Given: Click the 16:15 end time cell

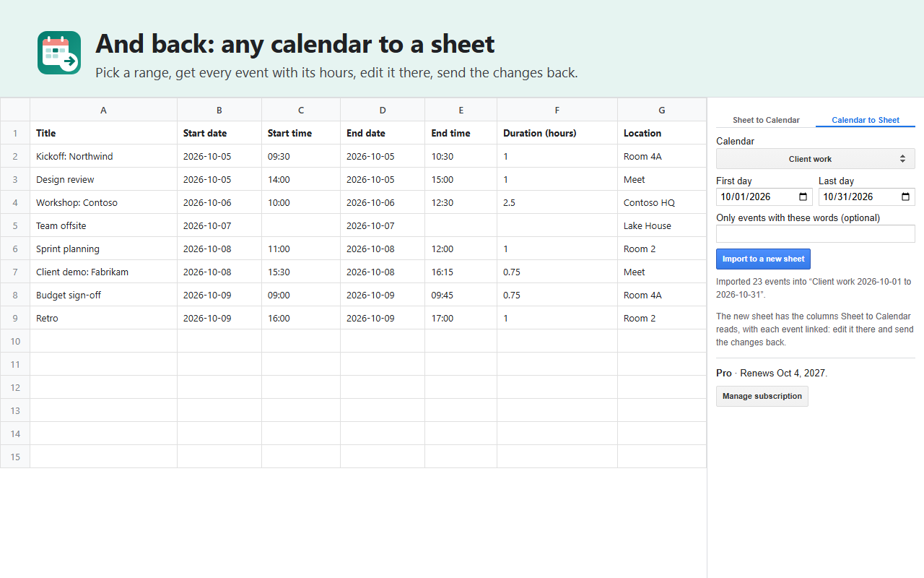Looking at the screenshot, I should [461, 272].
